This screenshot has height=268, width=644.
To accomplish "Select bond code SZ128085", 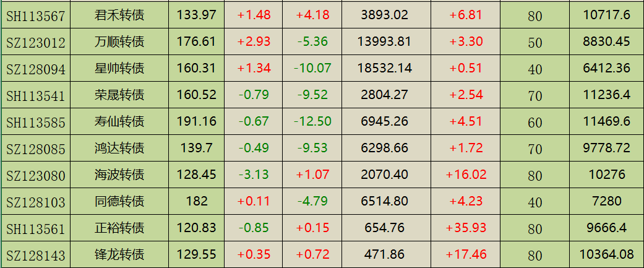I will coord(35,149).
